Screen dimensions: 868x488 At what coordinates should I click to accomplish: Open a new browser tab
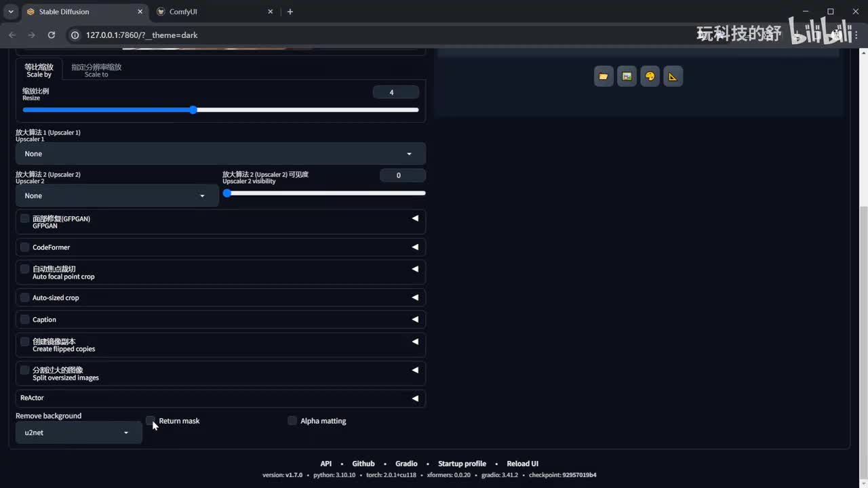tap(290, 12)
